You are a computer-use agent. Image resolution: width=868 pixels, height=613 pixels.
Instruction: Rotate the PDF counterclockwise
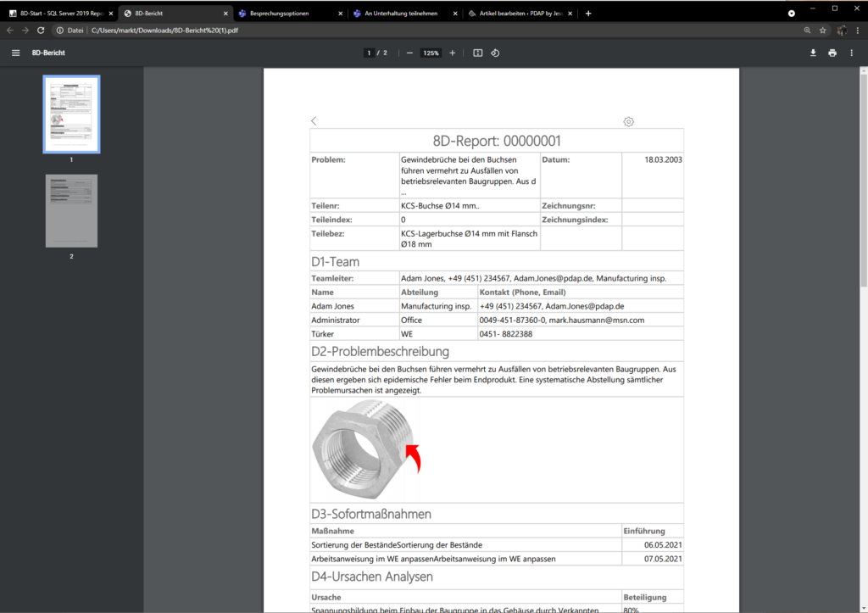pyautogui.click(x=495, y=53)
